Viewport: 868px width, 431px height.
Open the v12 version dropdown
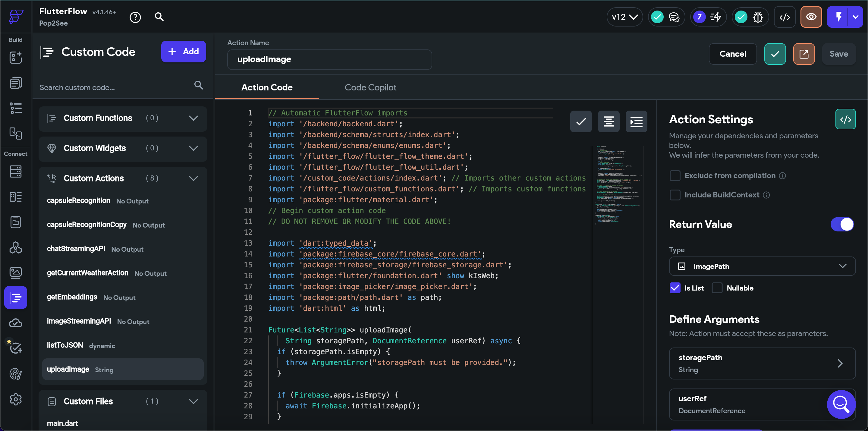point(624,17)
